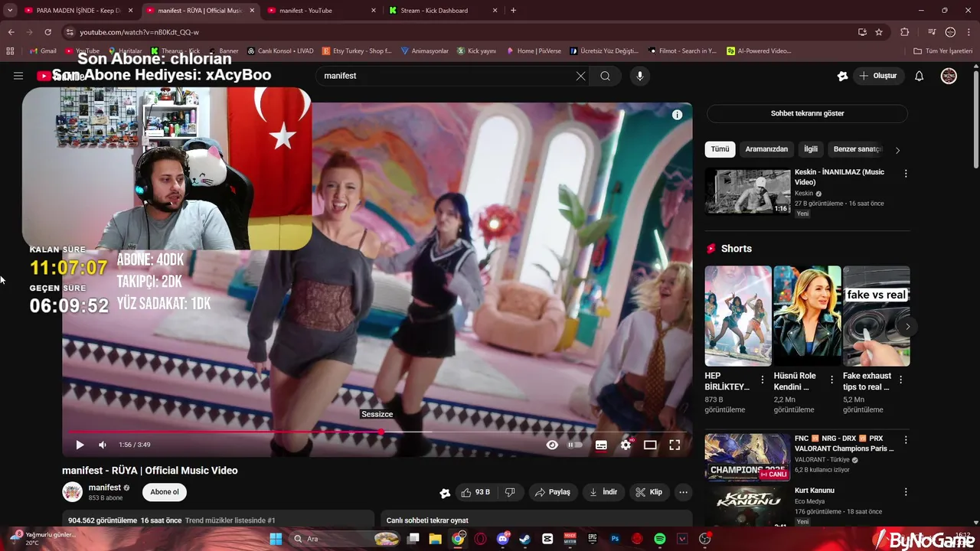The height and width of the screenshot is (551, 980).
Task: Open Photoshop from taskbar
Action: pyautogui.click(x=615, y=539)
